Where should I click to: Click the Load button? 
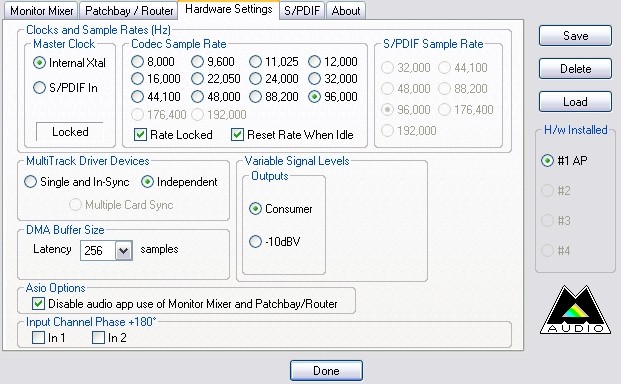tap(575, 102)
